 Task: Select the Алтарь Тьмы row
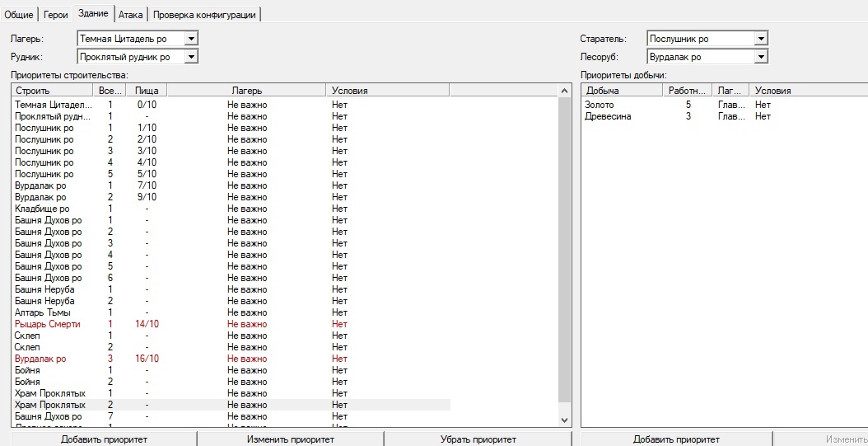coord(231,312)
